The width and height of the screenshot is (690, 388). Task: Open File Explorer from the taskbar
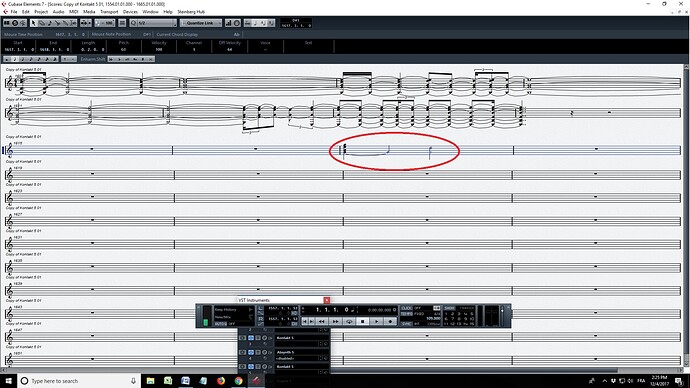click(x=150, y=381)
